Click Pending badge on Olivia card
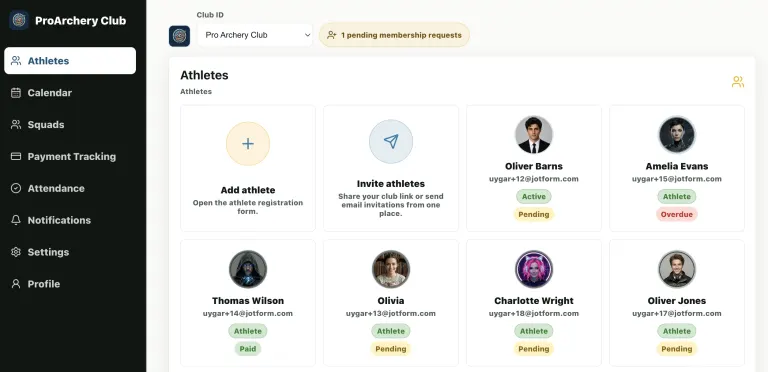 (x=391, y=349)
